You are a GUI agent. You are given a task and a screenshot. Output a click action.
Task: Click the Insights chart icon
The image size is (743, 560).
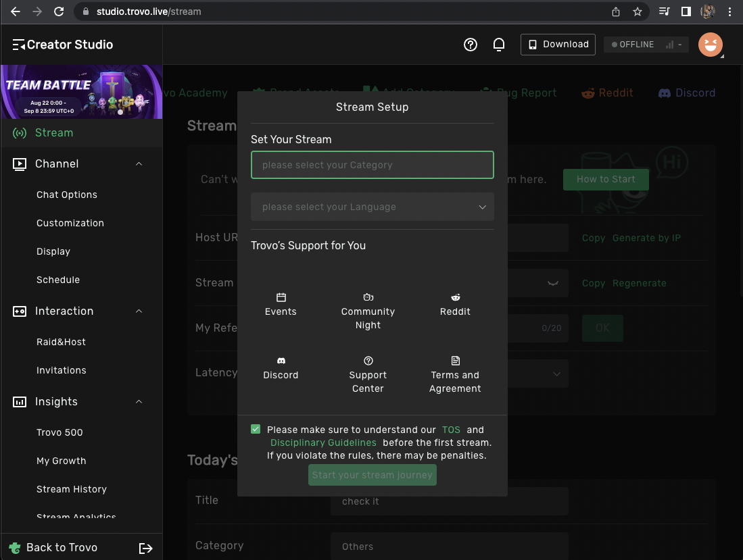pos(20,402)
